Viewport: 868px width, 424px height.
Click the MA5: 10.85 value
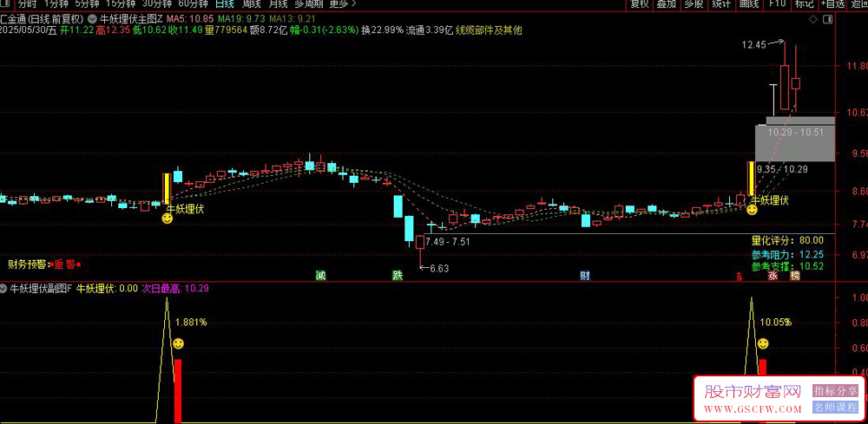pos(190,19)
